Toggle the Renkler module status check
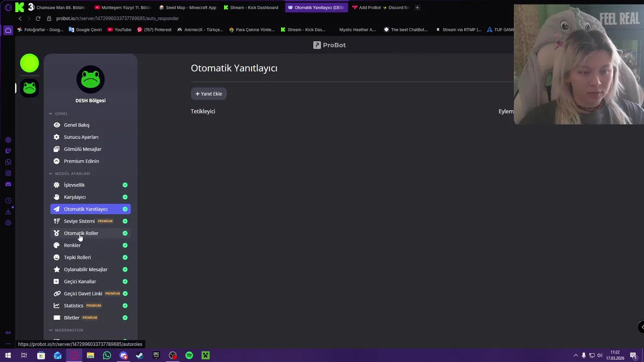 pyautogui.click(x=125, y=245)
